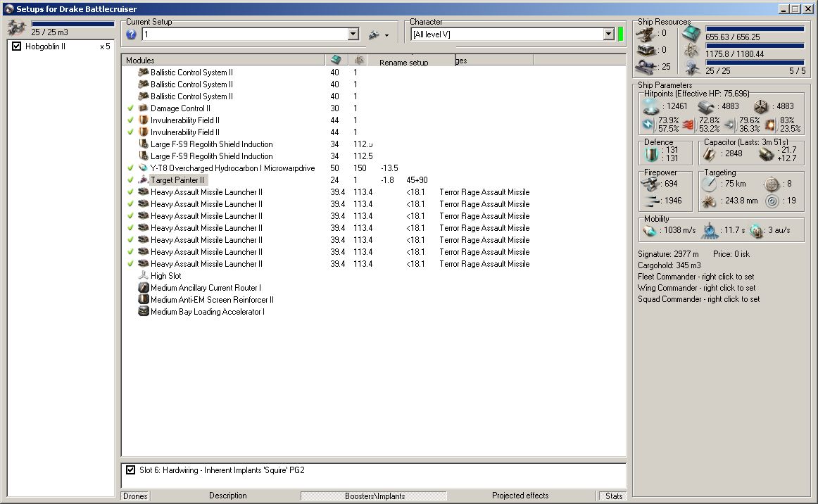Switch to the Description tab
The width and height of the screenshot is (818, 504).
(x=228, y=496)
